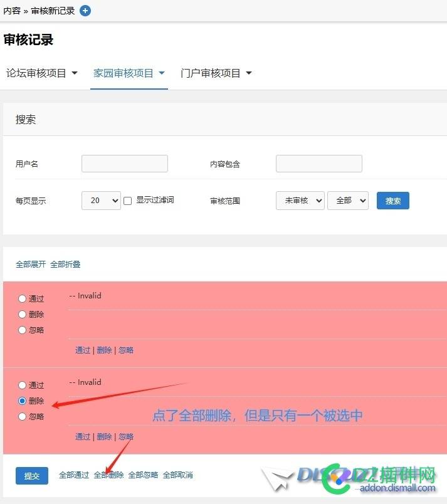Click the 全部通过 link
Screen dimensions: 447x504
[x=74, y=475]
